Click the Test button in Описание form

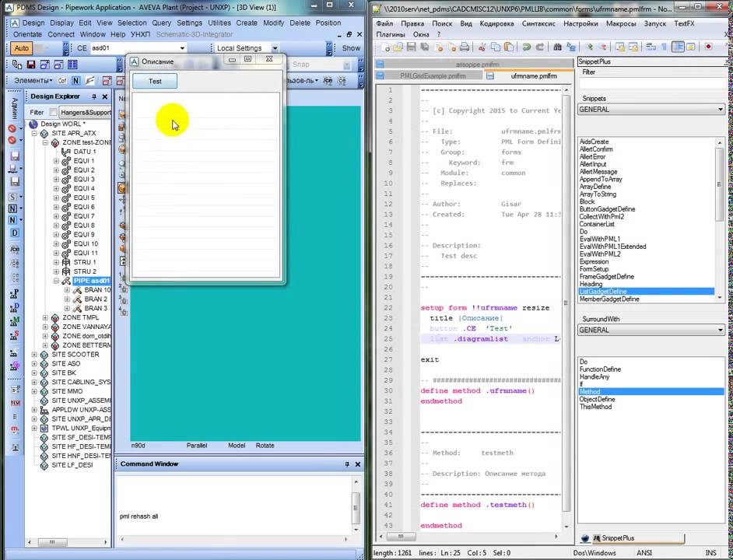(x=155, y=82)
